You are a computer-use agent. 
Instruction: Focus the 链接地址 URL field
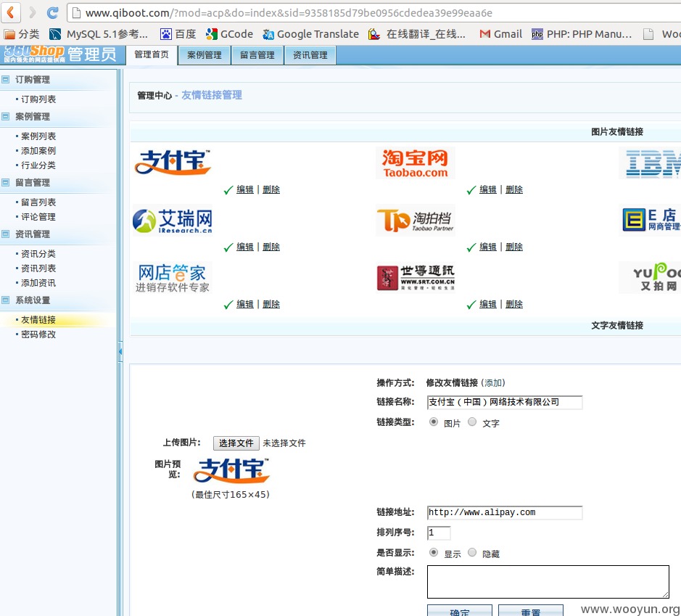(x=505, y=513)
